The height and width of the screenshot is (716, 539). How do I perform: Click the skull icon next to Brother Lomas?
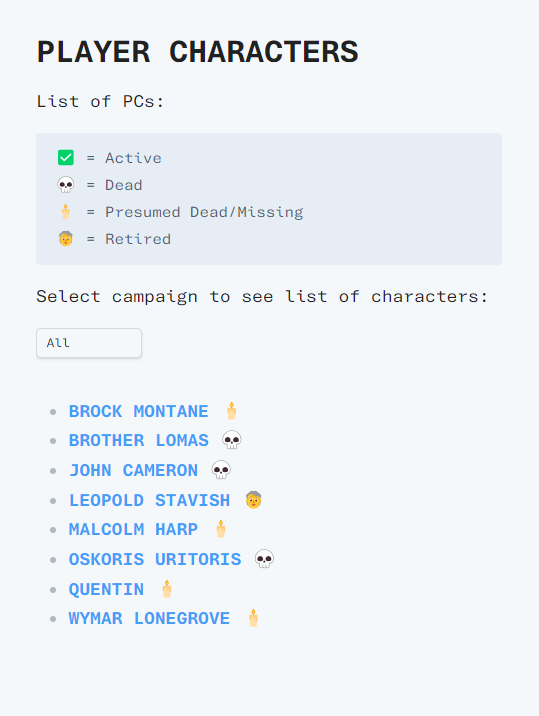pyautogui.click(x=232, y=440)
